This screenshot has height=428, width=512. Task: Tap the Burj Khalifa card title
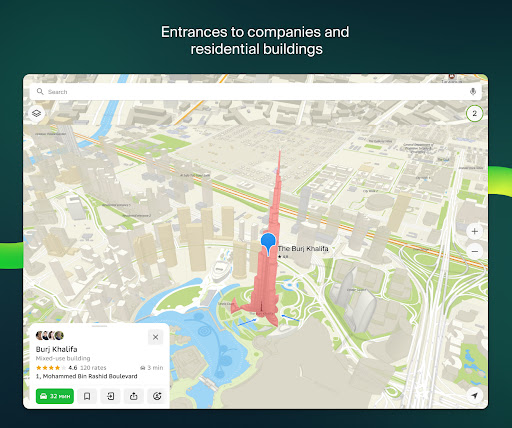pyautogui.click(x=57, y=349)
